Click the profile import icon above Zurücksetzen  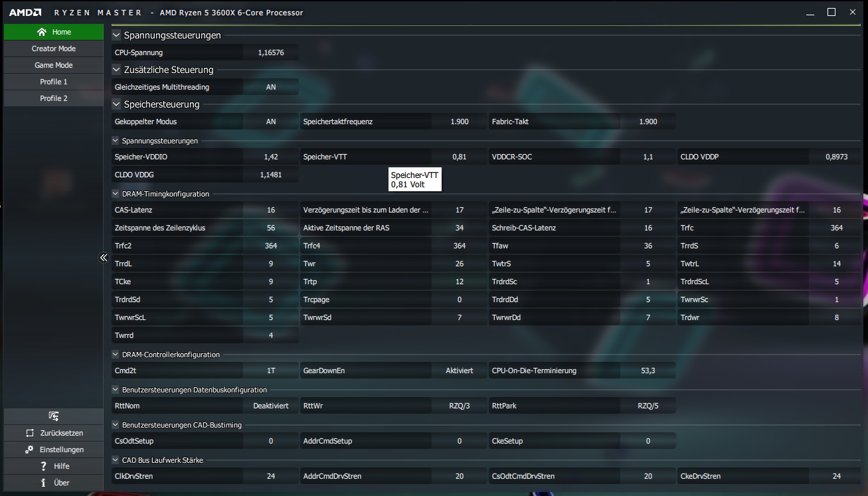(54, 416)
